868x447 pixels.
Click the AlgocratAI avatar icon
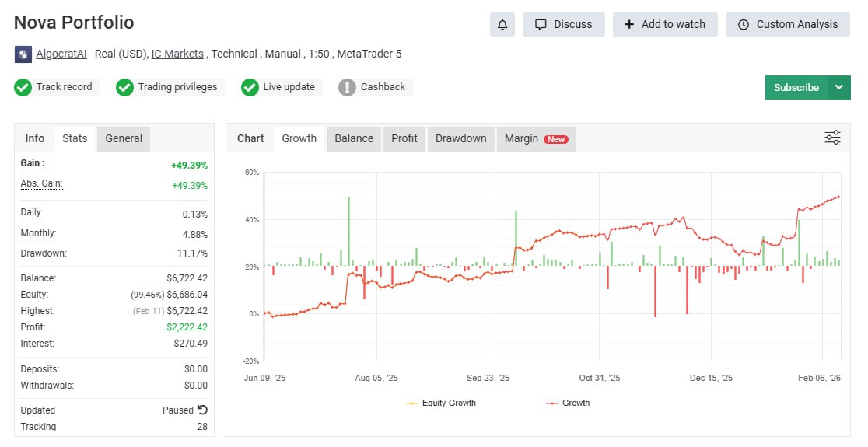pyautogui.click(x=23, y=54)
